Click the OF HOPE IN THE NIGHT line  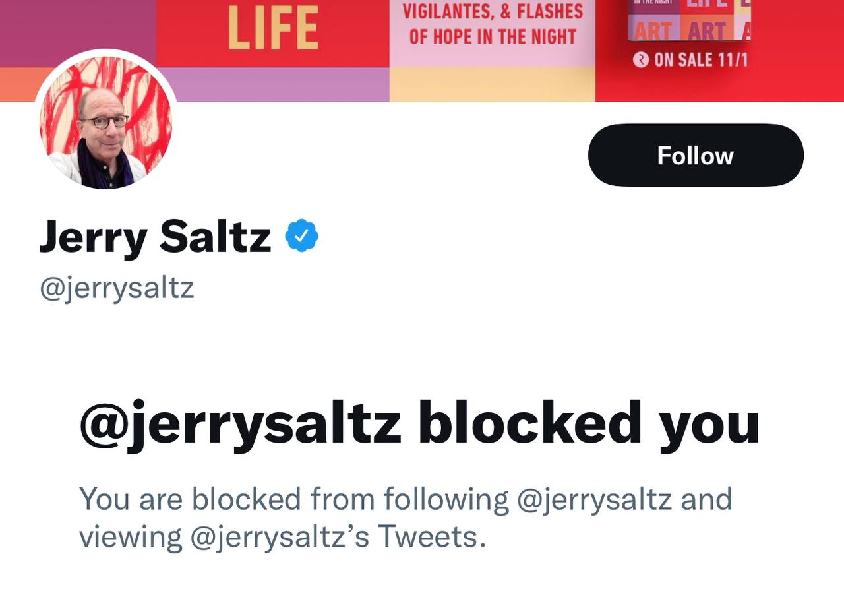coord(493,36)
